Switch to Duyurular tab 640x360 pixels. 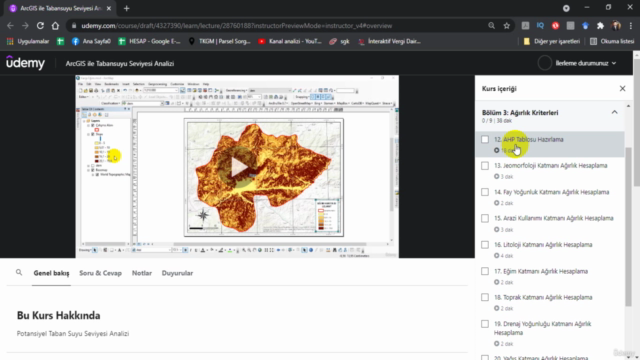point(177,273)
